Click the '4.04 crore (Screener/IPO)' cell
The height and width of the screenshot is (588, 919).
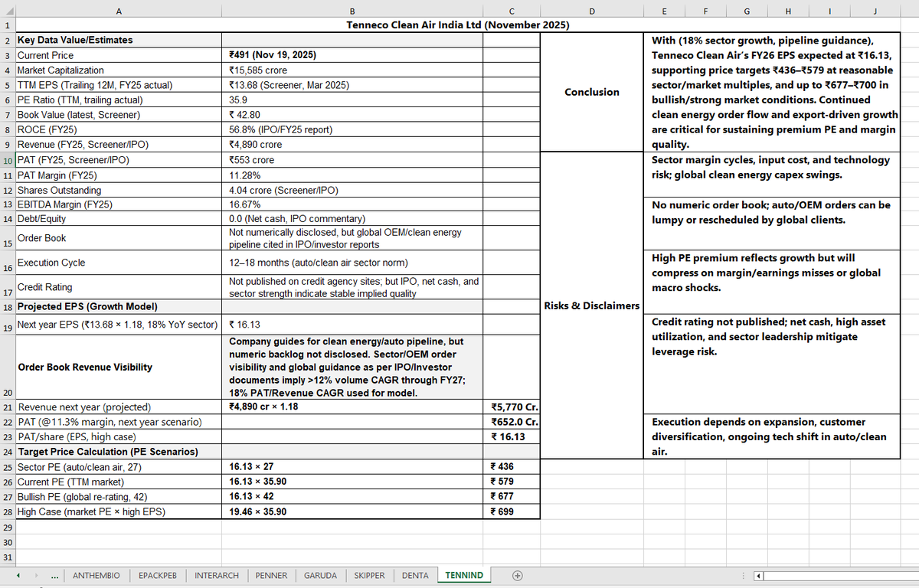click(x=352, y=190)
